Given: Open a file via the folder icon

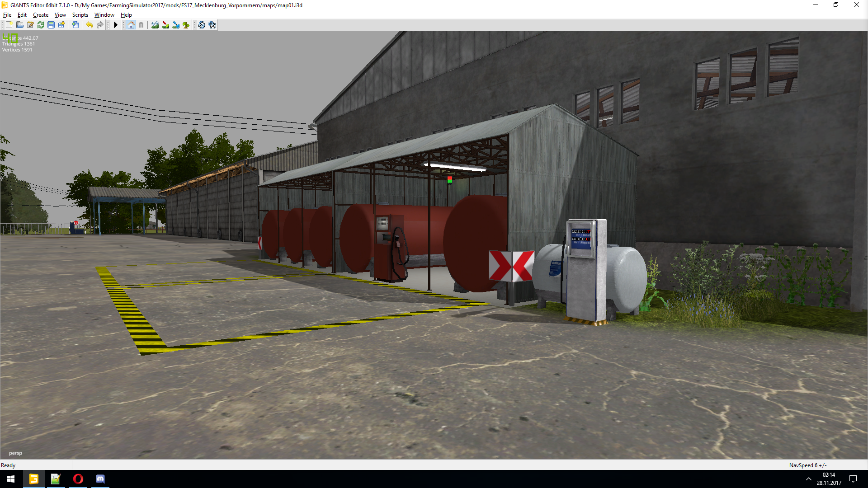Looking at the screenshot, I should 20,25.
